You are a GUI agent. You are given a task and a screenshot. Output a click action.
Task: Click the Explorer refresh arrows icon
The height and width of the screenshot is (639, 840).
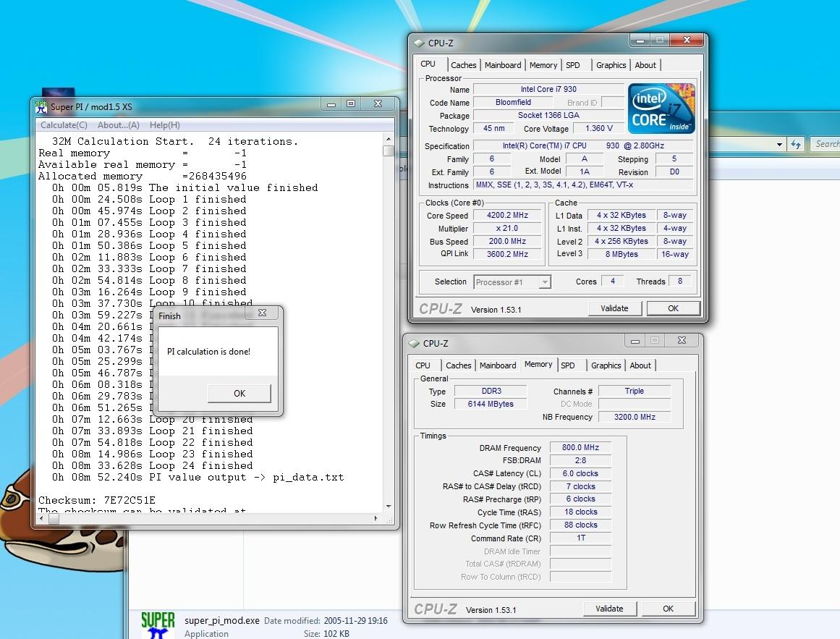pyautogui.click(x=796, y=144)
